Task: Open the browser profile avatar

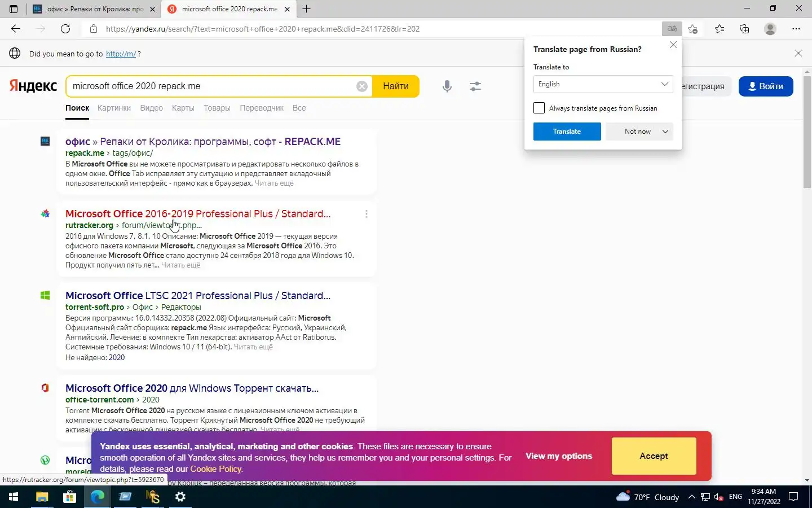Action: [x=770, y=29]
